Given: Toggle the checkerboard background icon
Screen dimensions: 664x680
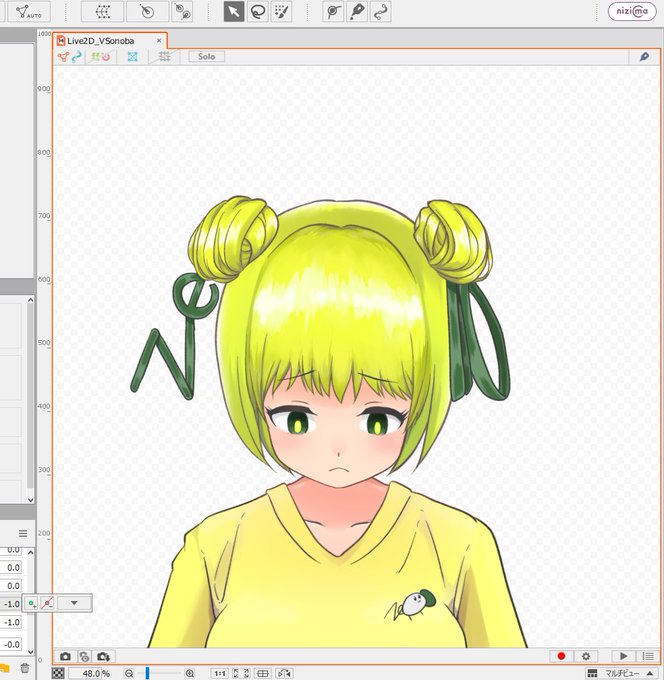Looking at the screenshot, I should tap(58, 673).
